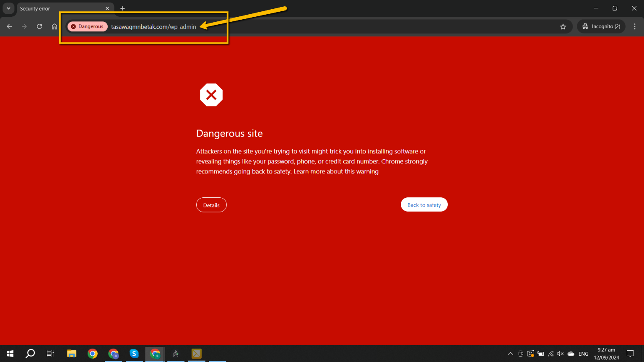
Task: Minimize the Chrome window
Action: tap(596, 8)
